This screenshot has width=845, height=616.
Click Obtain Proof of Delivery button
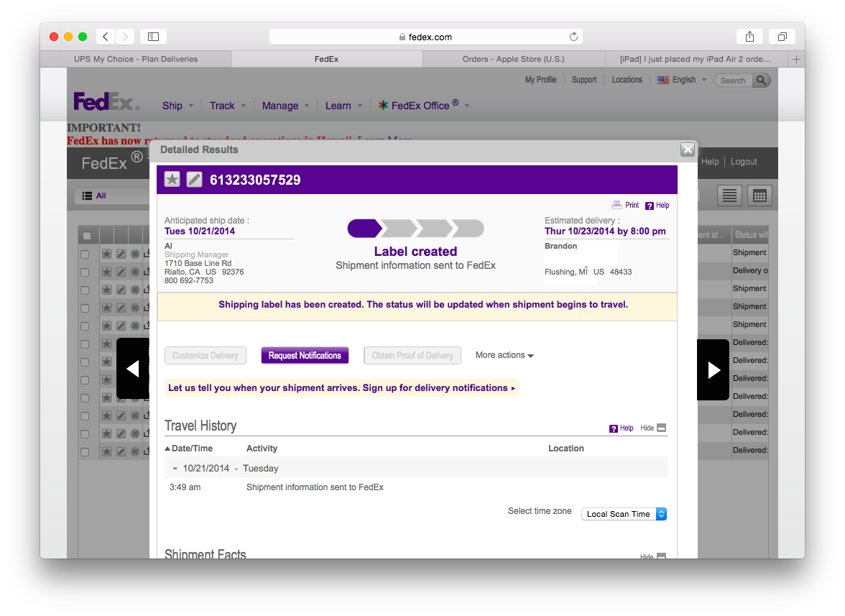tap(412, 356)
